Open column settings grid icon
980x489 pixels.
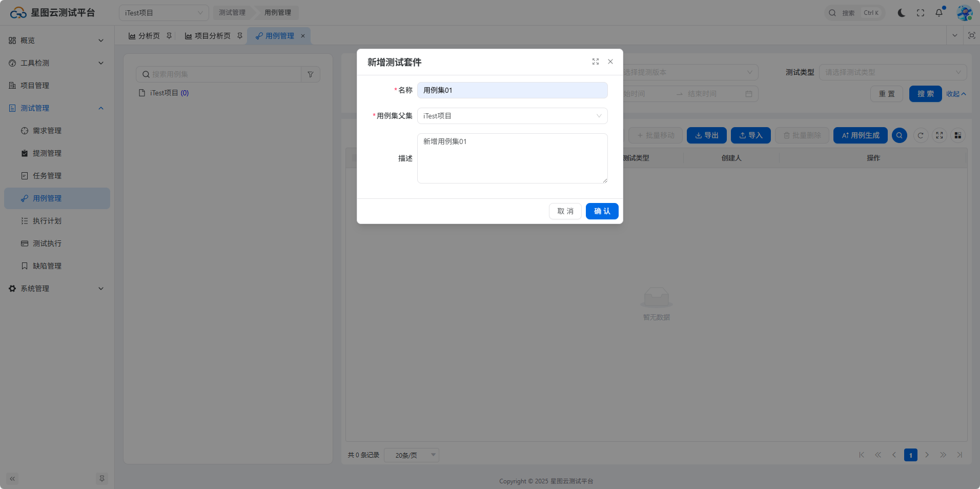pos(957,135)
